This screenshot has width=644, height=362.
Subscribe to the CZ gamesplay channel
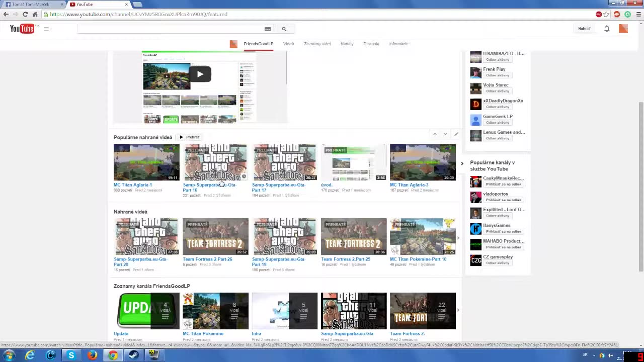(x=498, y=263)
